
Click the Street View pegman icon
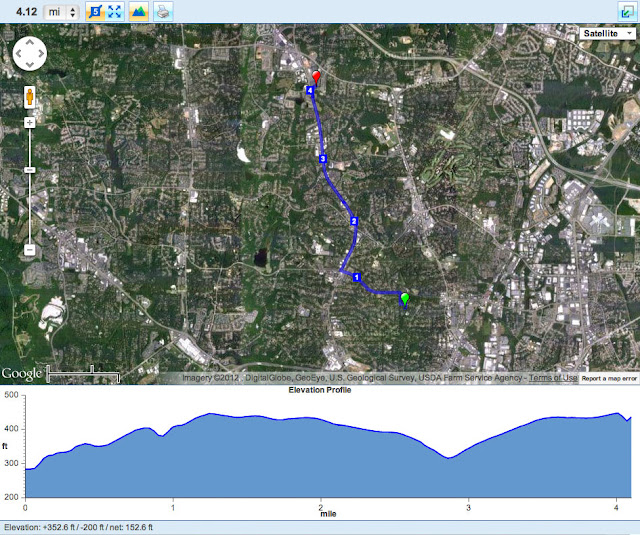click(x=29, y=97)
